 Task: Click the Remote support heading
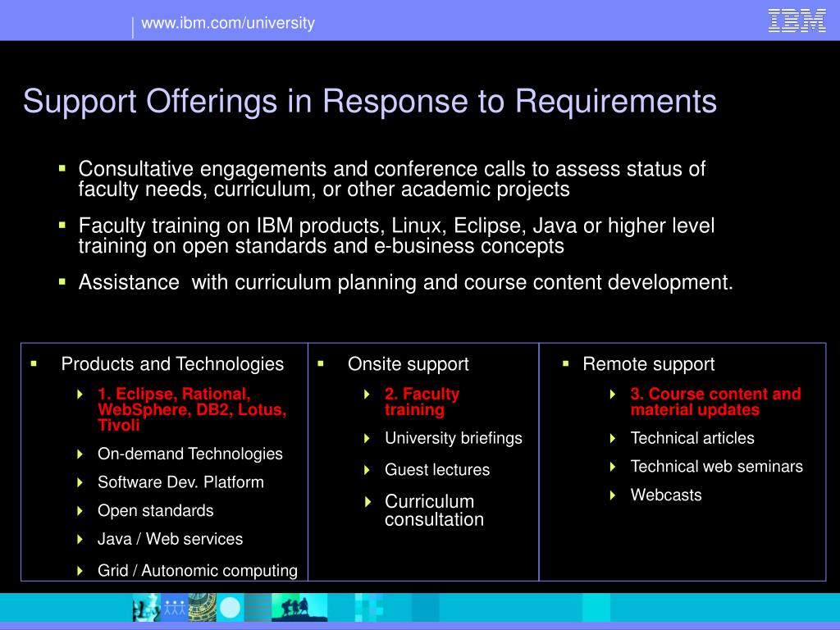click(x=649, y=363)
